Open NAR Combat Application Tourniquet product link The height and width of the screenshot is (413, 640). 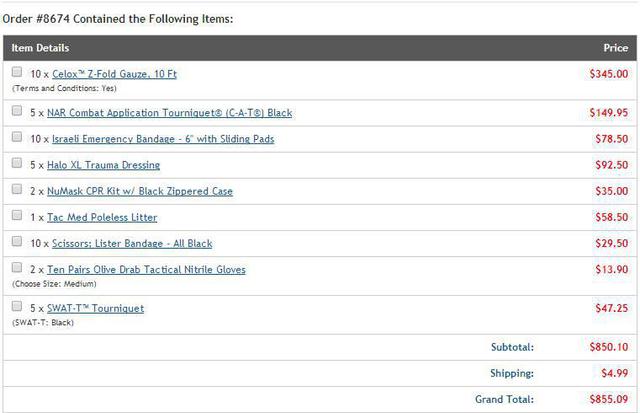tap(169, 113)
